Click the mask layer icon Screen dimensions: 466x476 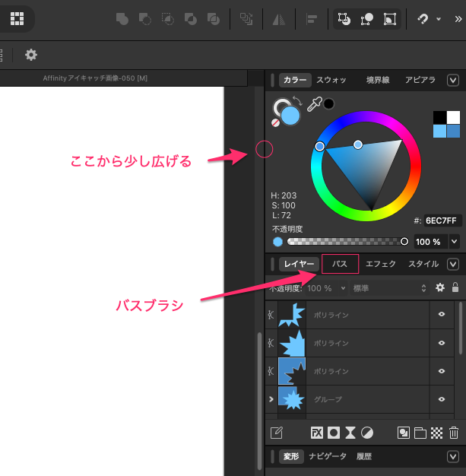[334, 433]
